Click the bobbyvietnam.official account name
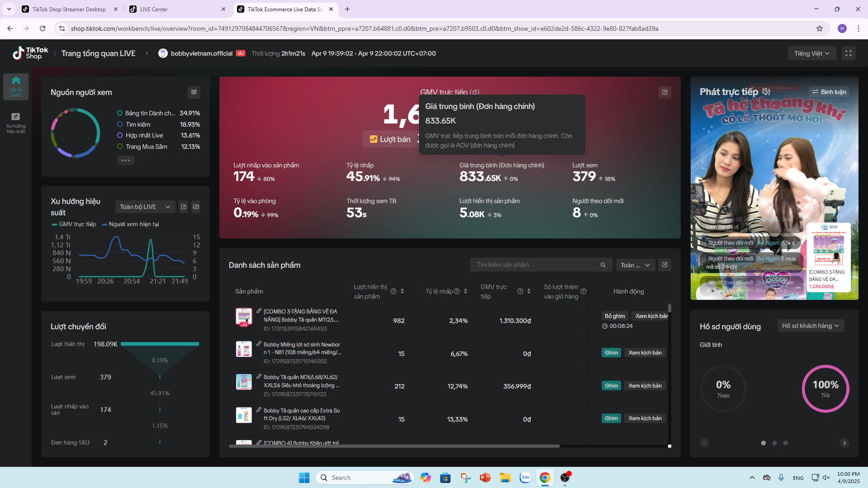This screenshot has width=868, height=488. pos(202,53)
